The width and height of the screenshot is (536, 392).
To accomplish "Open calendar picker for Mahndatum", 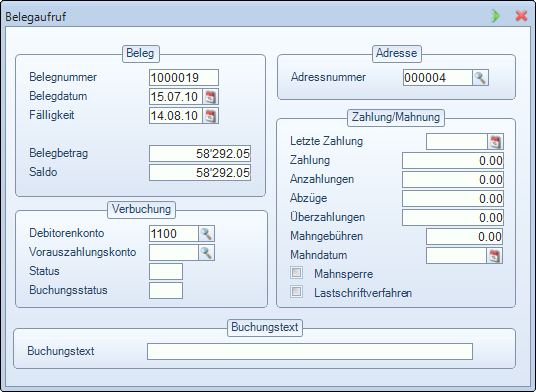I will (x=494, y=256).
